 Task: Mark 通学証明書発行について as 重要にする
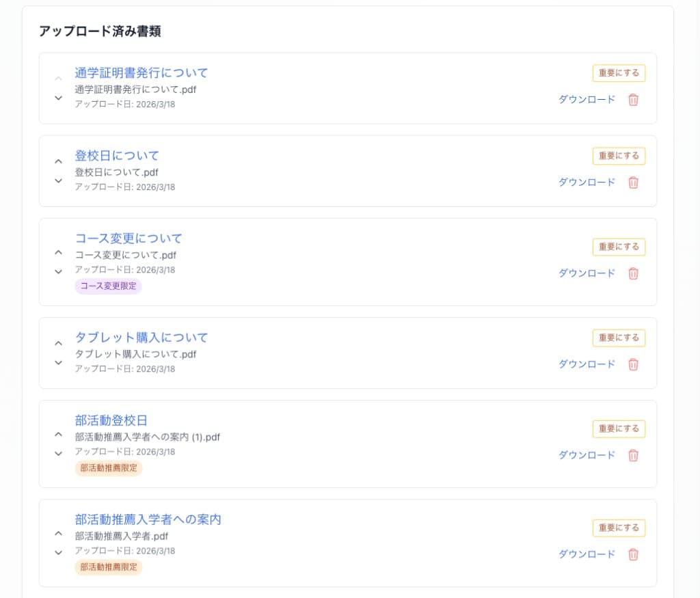tap(619, 73)
